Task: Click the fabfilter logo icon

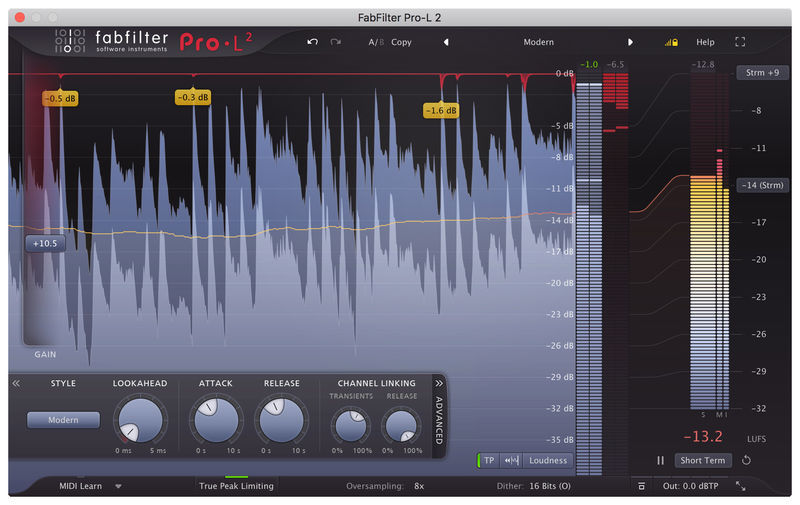Action: 70,41
